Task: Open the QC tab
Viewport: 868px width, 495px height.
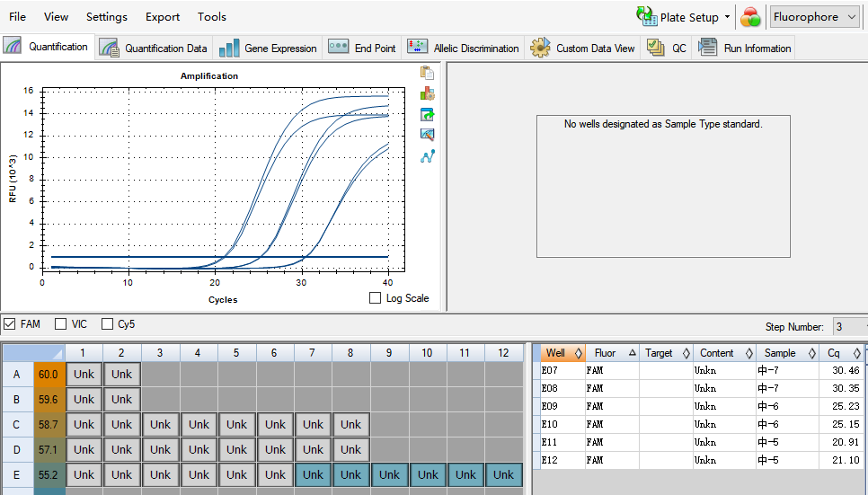Action: (x=667, y=49)
